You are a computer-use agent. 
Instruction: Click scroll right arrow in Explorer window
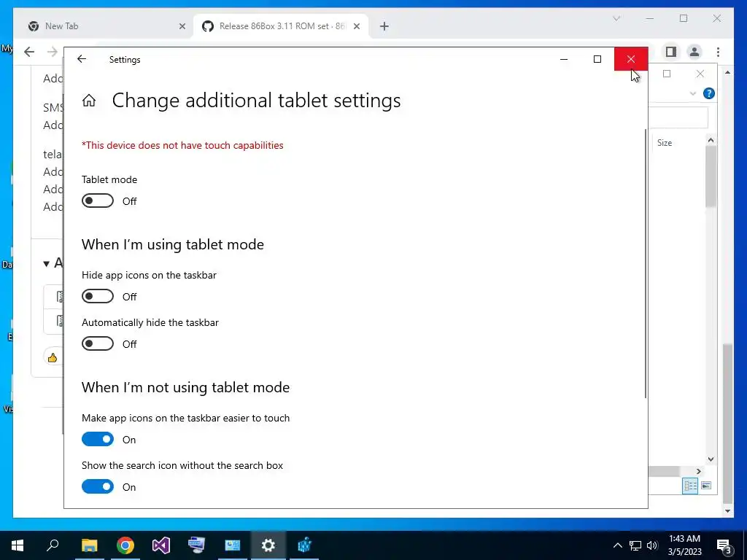click(698, 472)
